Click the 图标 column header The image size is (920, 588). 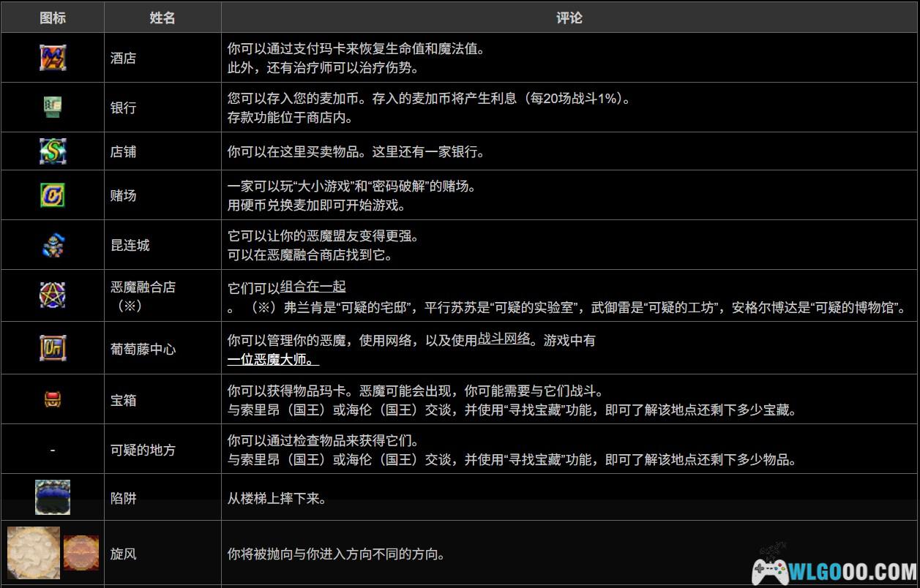click(53, 18)
